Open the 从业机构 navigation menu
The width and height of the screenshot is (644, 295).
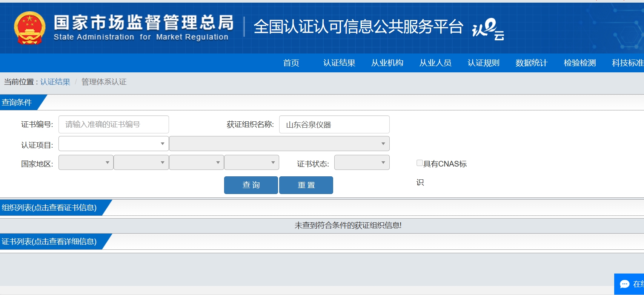point(387,63)
